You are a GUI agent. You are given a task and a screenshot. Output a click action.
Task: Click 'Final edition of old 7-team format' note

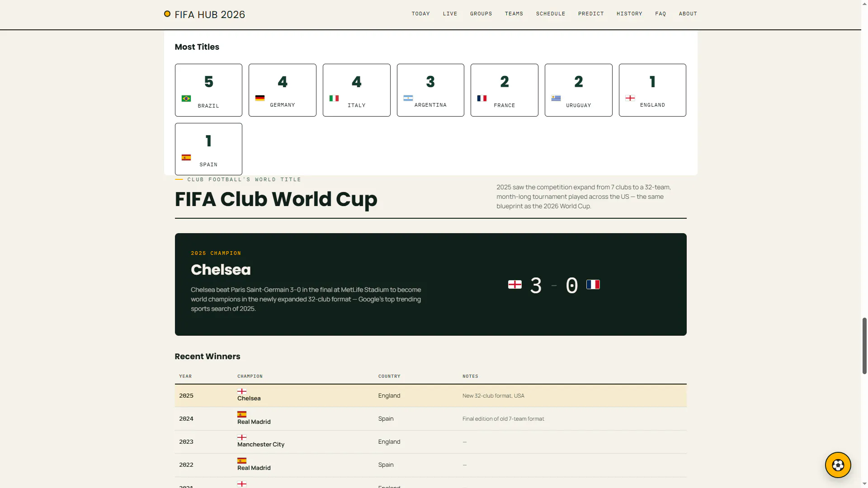click(x=503, y=419)
